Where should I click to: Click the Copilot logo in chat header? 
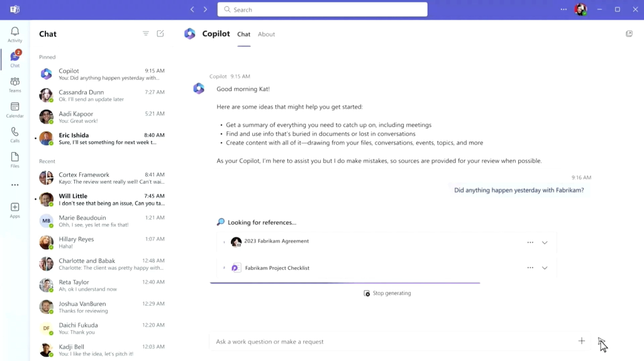[190, 34]
